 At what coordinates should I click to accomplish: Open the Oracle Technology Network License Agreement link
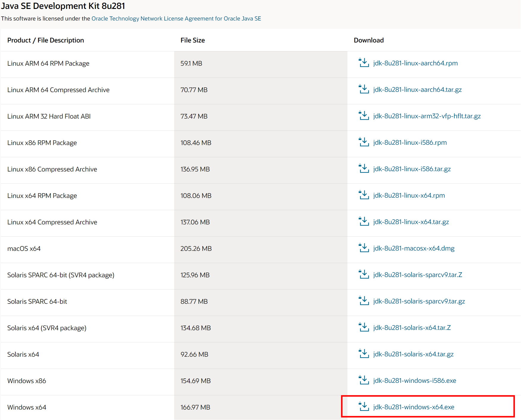(176, 18)
